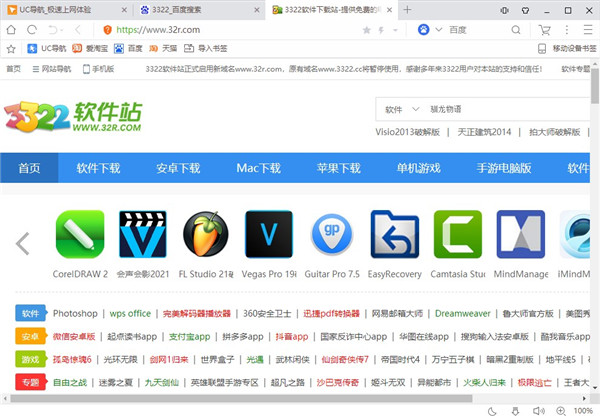The height and width of the screenshot is (418, 600).
Task: Open the 天猫 bookmark
Action: click(163, 48)
